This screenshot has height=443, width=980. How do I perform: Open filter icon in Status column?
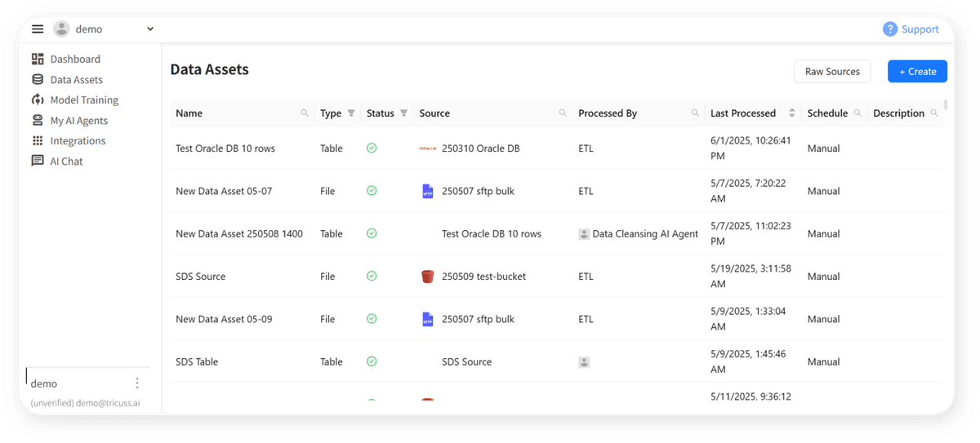click(403, 113)
